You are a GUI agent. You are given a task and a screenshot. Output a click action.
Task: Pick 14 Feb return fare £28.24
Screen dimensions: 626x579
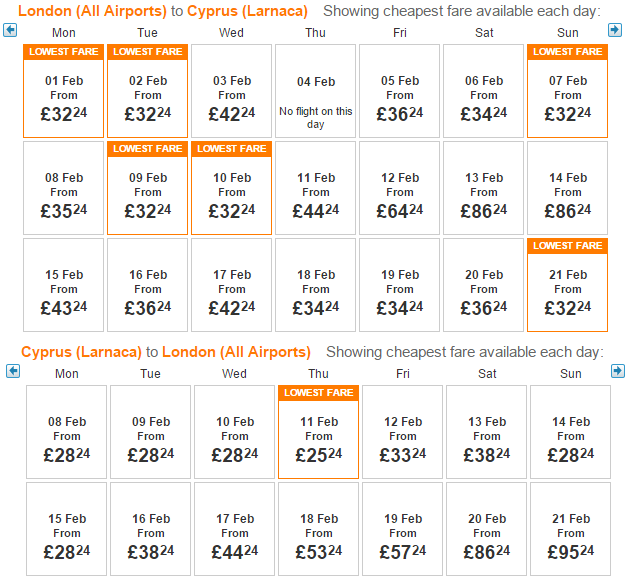point(571,432)
